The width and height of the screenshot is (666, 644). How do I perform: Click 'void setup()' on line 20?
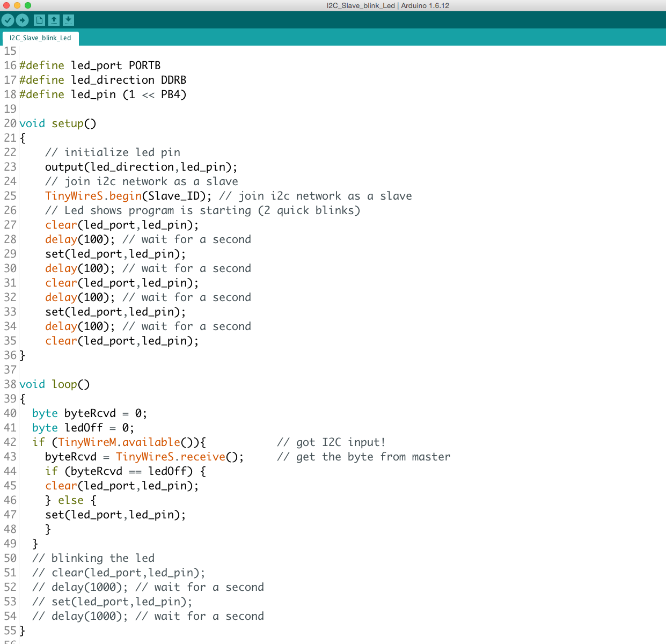(x=58, y=123)
